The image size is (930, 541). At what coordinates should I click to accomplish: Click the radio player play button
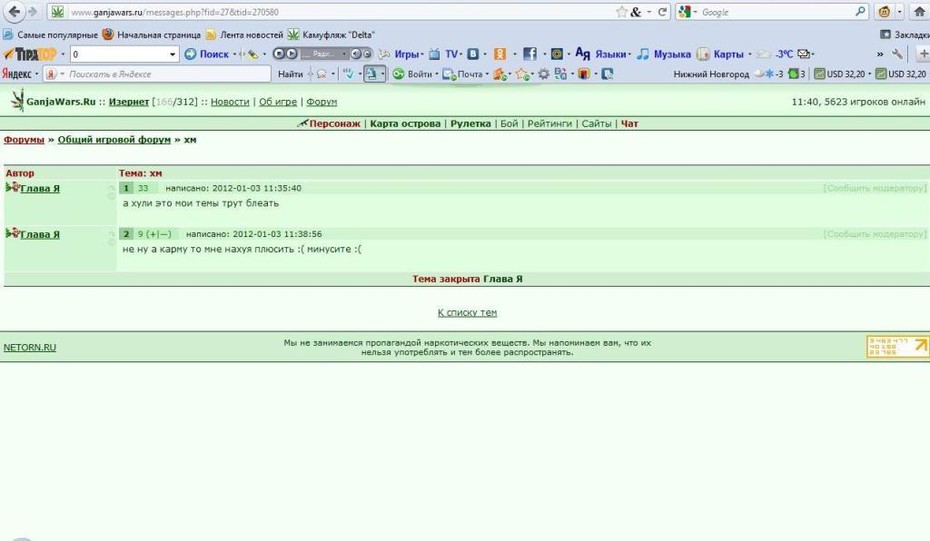291,54
